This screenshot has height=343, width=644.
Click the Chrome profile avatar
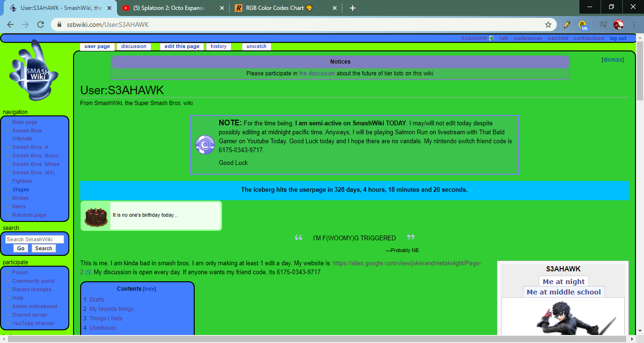618,24
